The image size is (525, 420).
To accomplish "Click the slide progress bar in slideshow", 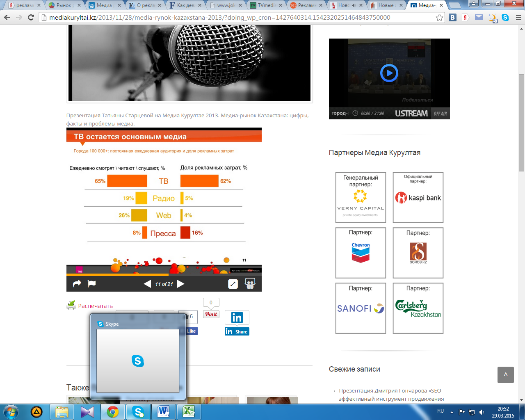I will tap(164, 274).
